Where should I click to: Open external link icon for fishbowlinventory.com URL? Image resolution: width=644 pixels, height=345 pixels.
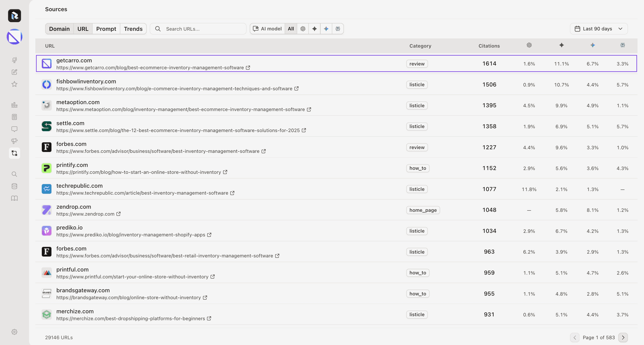click(297, 88)
